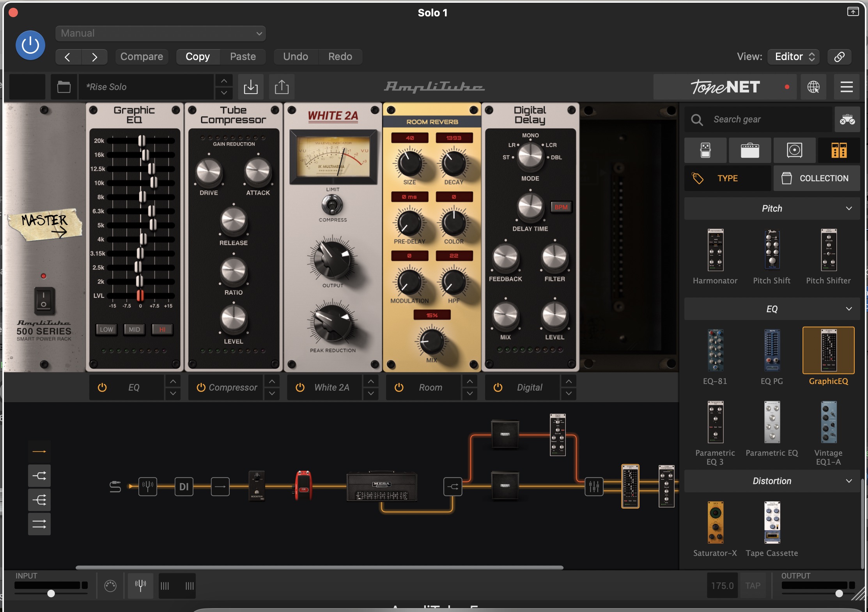Toggle the Graphic EQ MID band button

pos(135,329)
